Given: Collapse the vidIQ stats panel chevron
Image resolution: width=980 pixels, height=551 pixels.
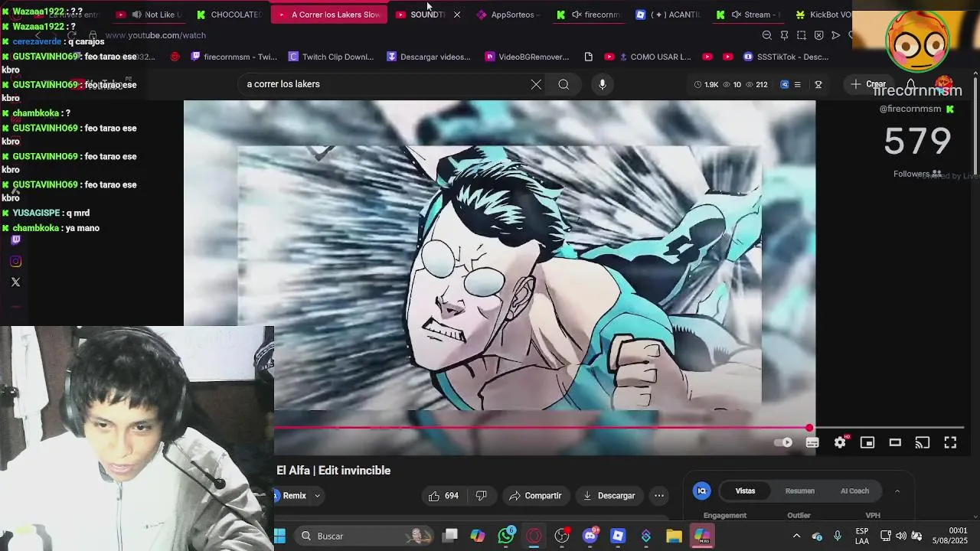Looking at the screenshot, I should pos(897,491).
